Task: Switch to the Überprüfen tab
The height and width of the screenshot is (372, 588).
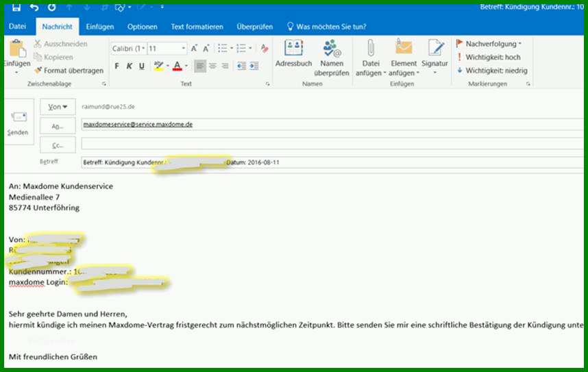Action: (x=255, y=27)
